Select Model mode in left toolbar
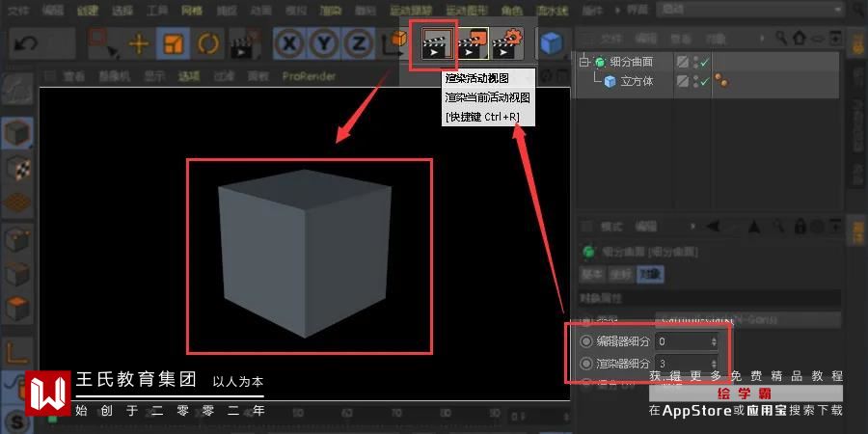The width and height of the screenshot is (868, 434). (x=17, y=133)
